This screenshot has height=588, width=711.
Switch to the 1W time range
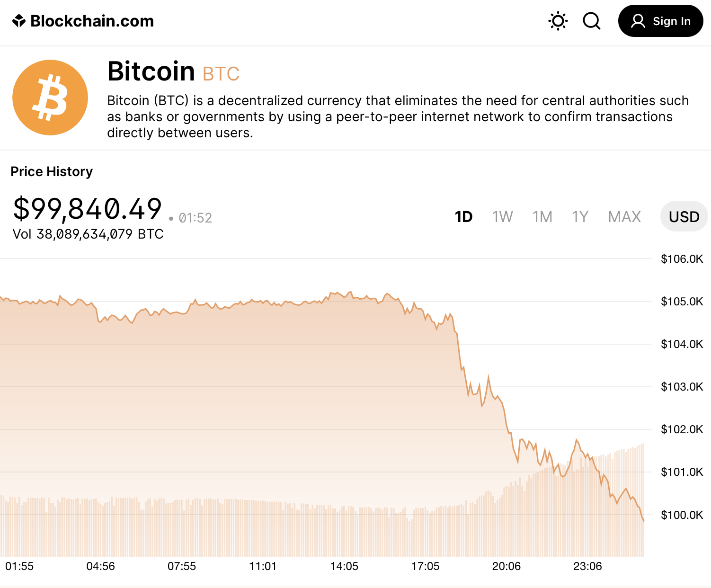502,217
